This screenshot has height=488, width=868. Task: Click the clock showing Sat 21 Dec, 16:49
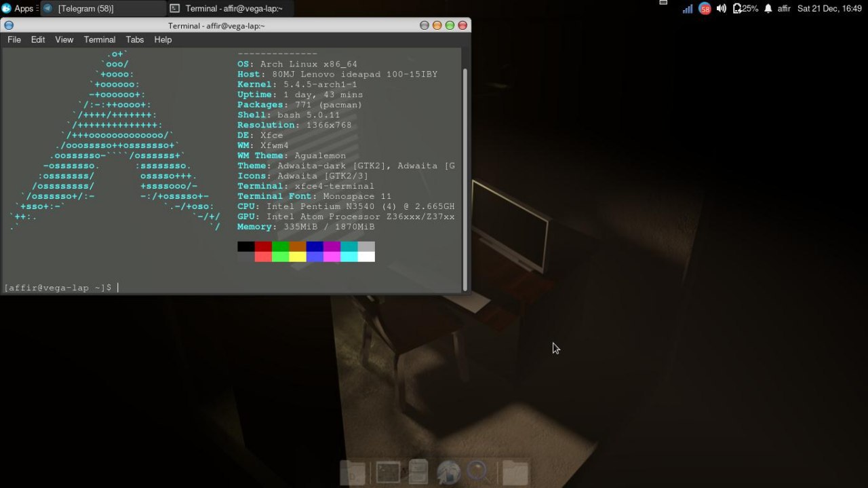click(829, 9)
